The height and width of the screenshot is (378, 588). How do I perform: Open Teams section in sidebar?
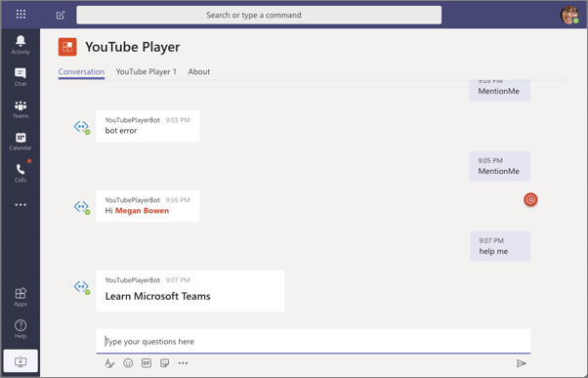pyautogui.click(x=21, y=109)
